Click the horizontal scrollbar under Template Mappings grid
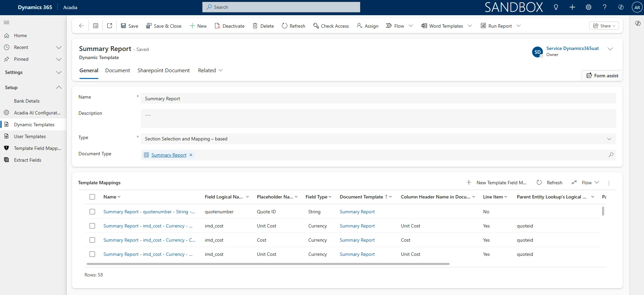The image size is (644, 295). coord(268,264)
